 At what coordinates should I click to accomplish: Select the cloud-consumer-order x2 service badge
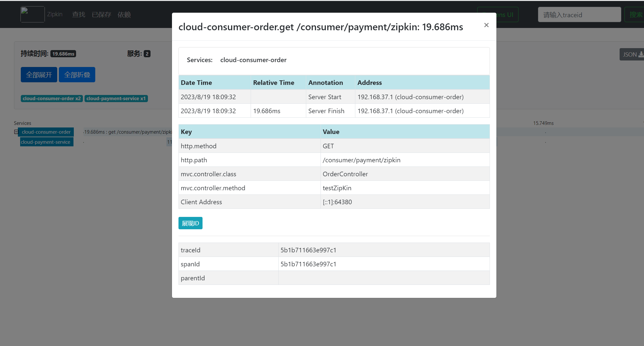52,99
